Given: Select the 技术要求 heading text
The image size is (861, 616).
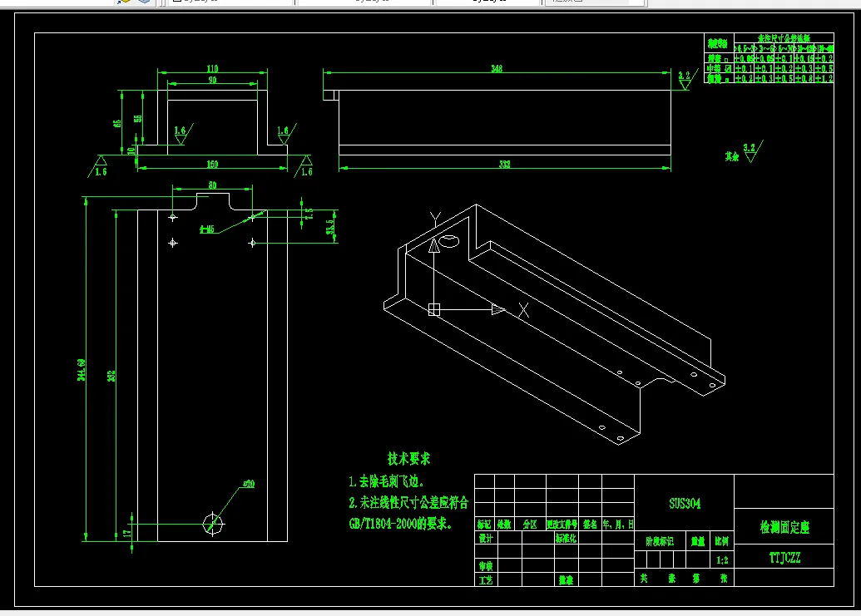Looking at the screenshot, I should 409,459.
